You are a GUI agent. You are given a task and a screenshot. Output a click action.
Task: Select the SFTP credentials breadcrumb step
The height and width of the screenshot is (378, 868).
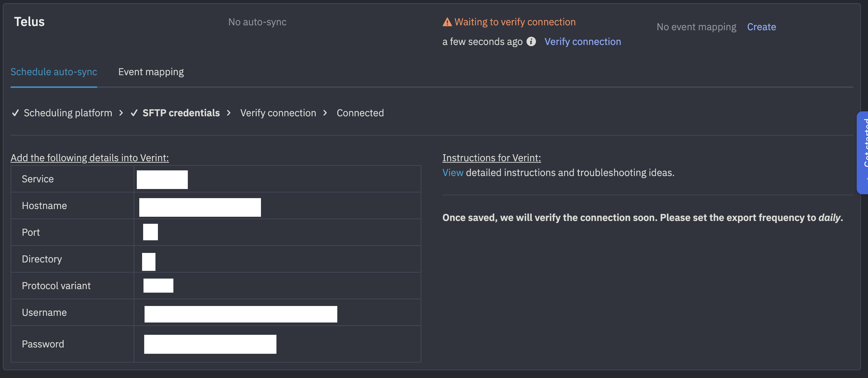[181, 113]
